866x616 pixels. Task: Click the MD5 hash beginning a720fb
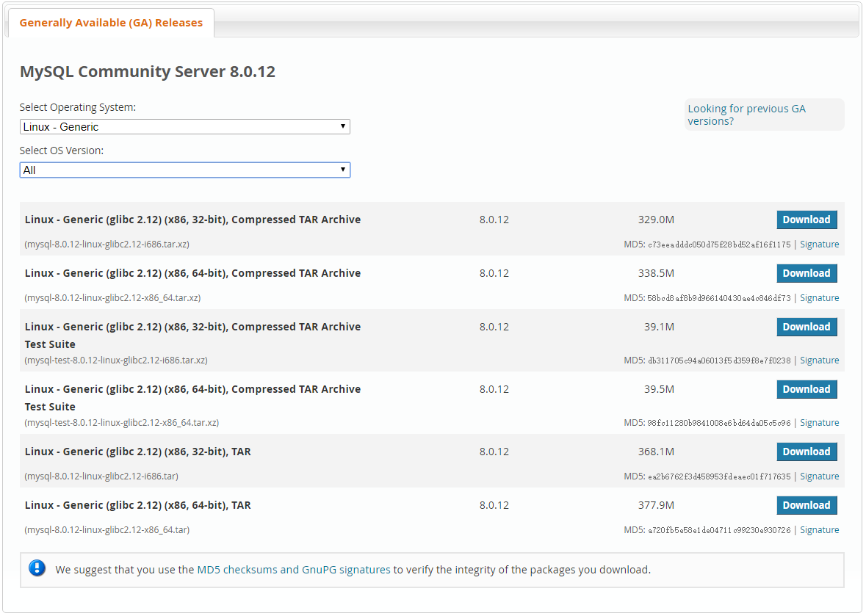pos(719,530)
